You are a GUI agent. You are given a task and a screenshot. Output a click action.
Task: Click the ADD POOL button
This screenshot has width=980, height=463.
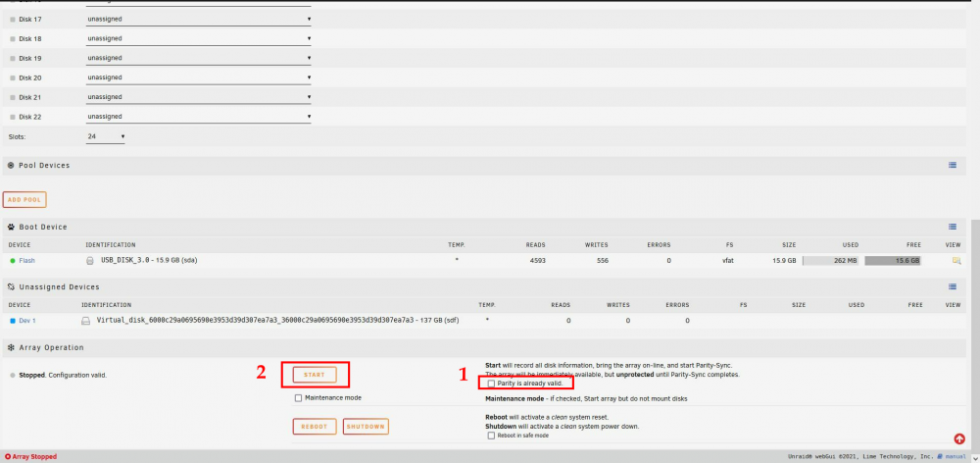click(24, 200)
